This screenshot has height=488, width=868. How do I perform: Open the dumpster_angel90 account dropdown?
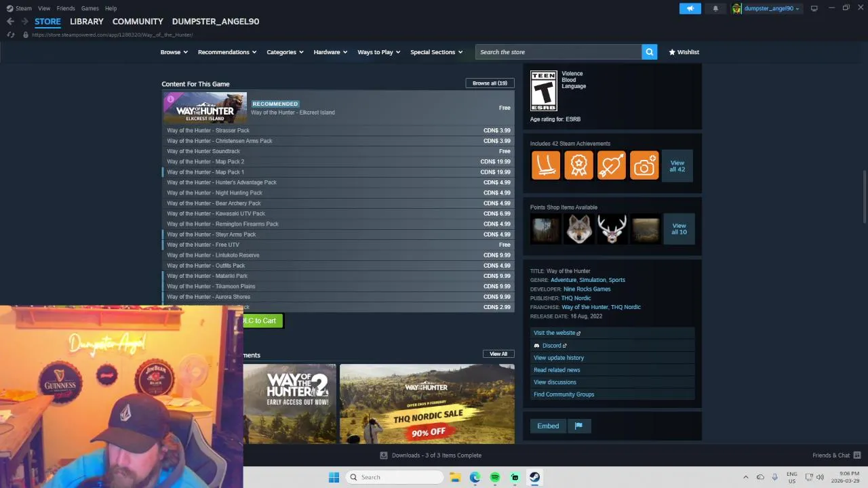coord(772,8)
